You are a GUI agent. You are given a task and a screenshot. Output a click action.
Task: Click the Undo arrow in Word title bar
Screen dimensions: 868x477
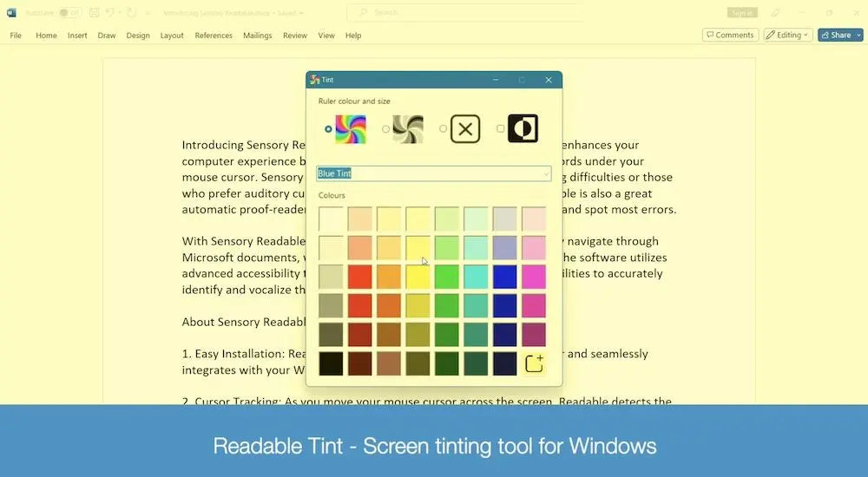(110, 12)
